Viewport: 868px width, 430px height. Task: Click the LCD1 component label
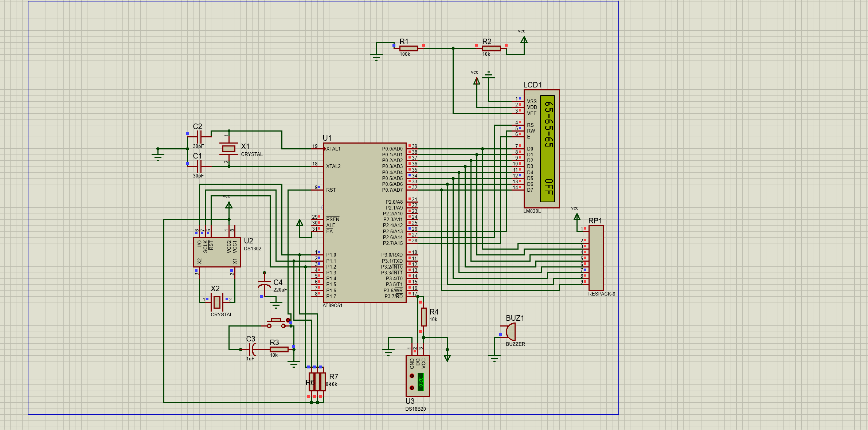click(x=532, y=85)
